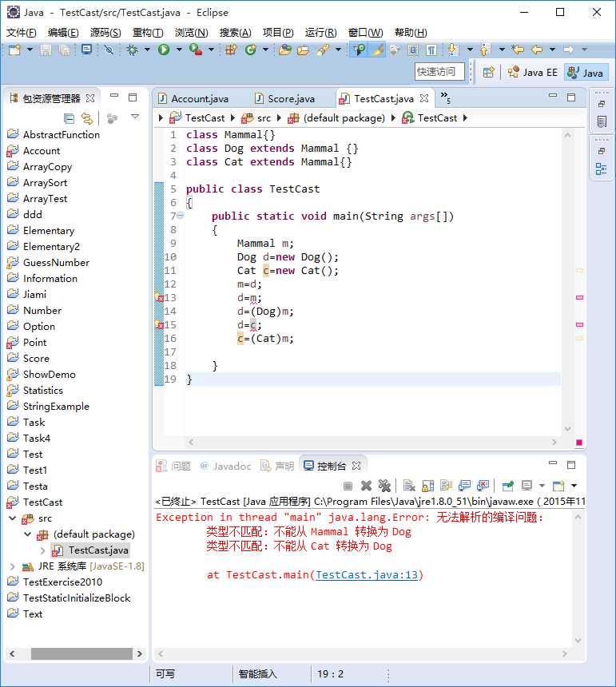Close the 控制台 console tab

(356, 466)
